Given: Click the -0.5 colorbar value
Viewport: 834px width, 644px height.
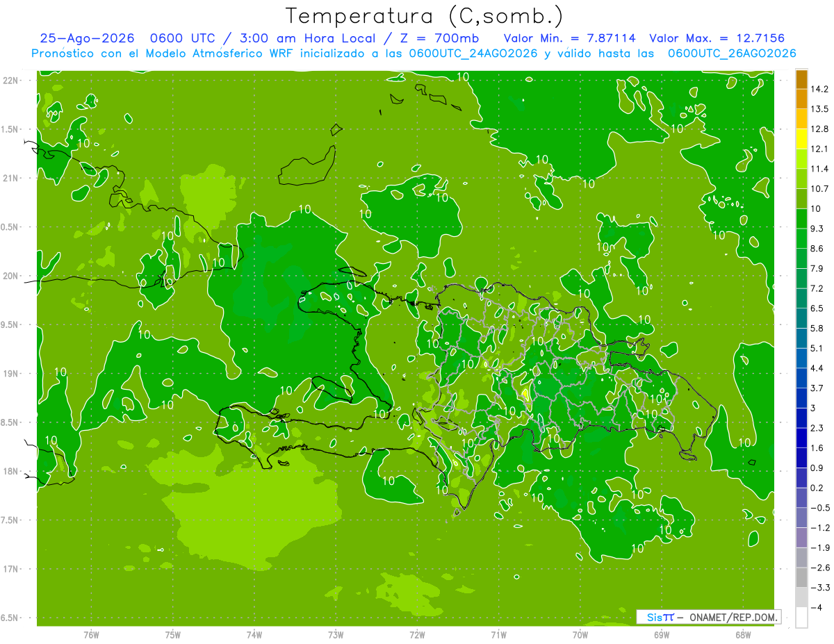Looking at the screenshot, I should [x=820, y=508].
